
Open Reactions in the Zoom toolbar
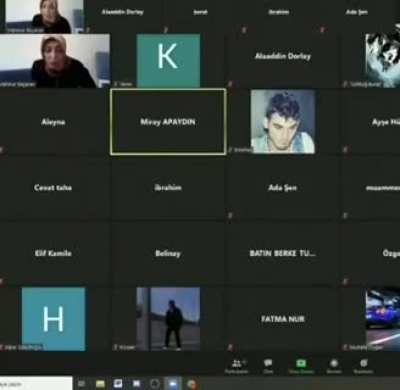[363, 366]
